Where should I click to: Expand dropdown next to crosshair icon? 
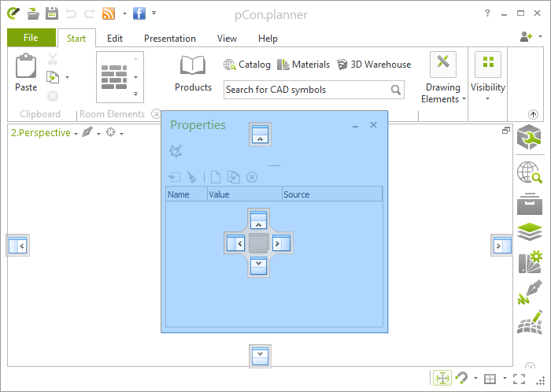(x=121, y=134)
